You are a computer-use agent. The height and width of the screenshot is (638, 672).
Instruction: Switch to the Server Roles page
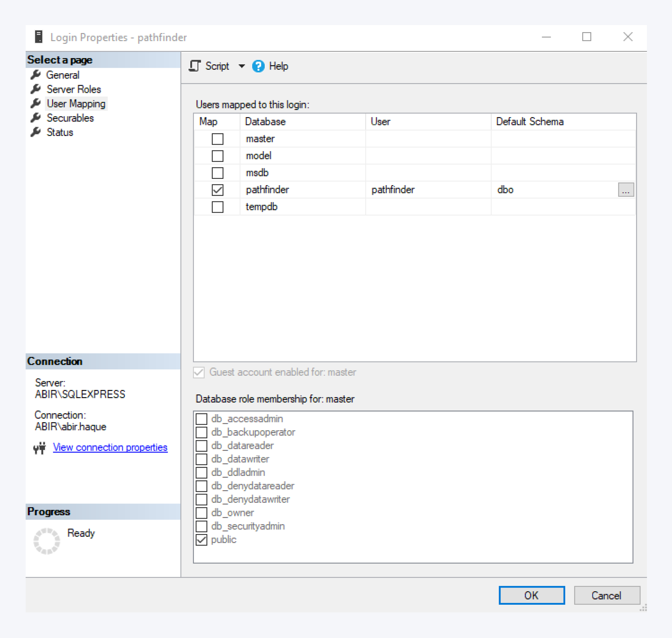click(73, 89)
